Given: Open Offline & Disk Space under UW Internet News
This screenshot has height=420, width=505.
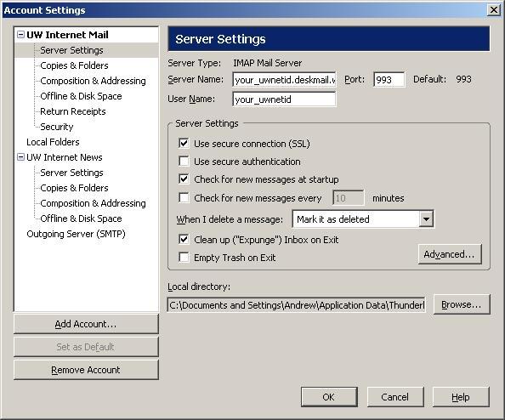Looking at the screenshot, I should [x=81, y=219].
